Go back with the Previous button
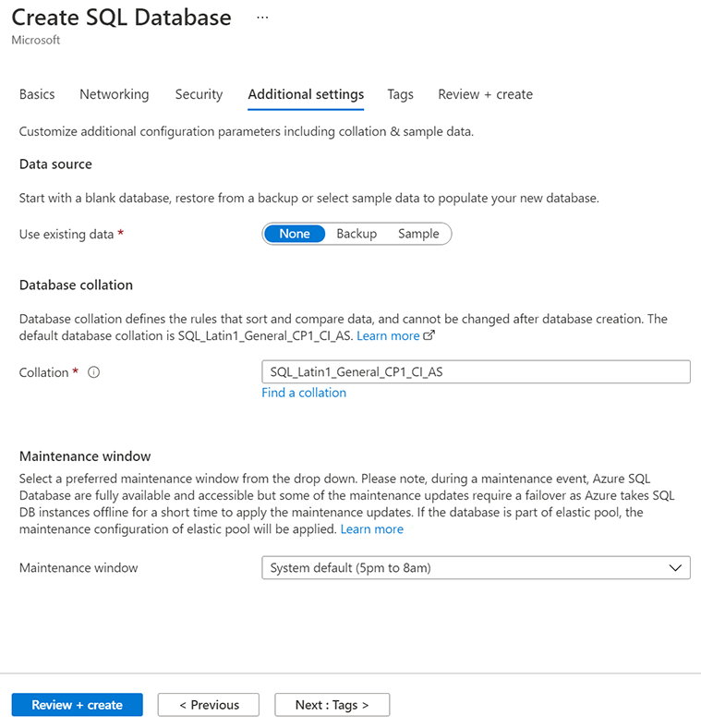This screenshot has width=701, height=728. pos(209,705)
